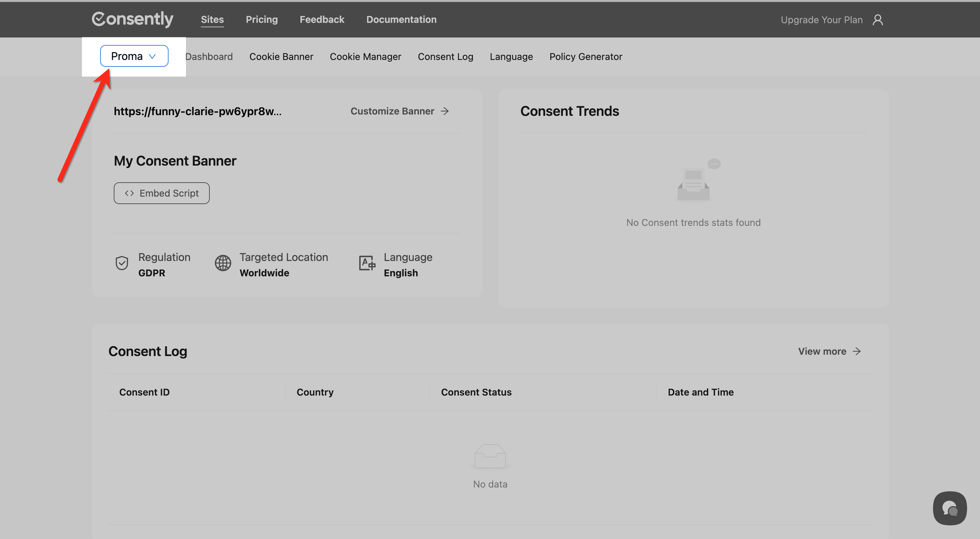Open the Documentation menu item
The image size is (980, 539).
point(401,19)
